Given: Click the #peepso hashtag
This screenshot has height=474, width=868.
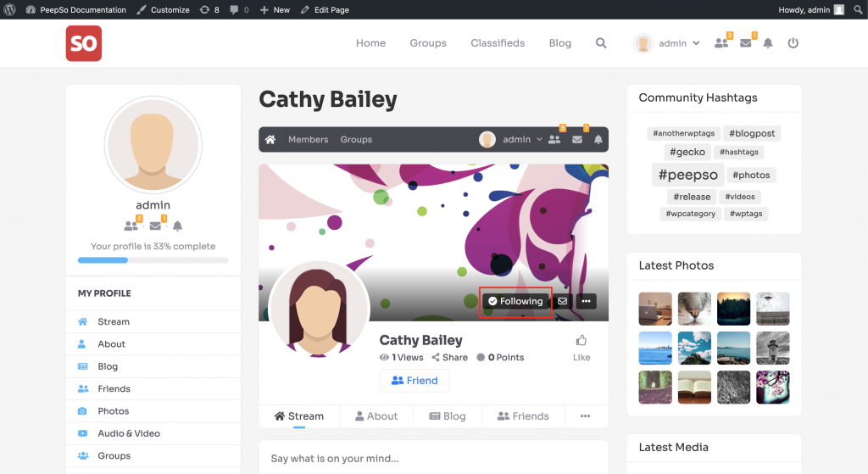Looking at the screenshot, I should (688, 175).
